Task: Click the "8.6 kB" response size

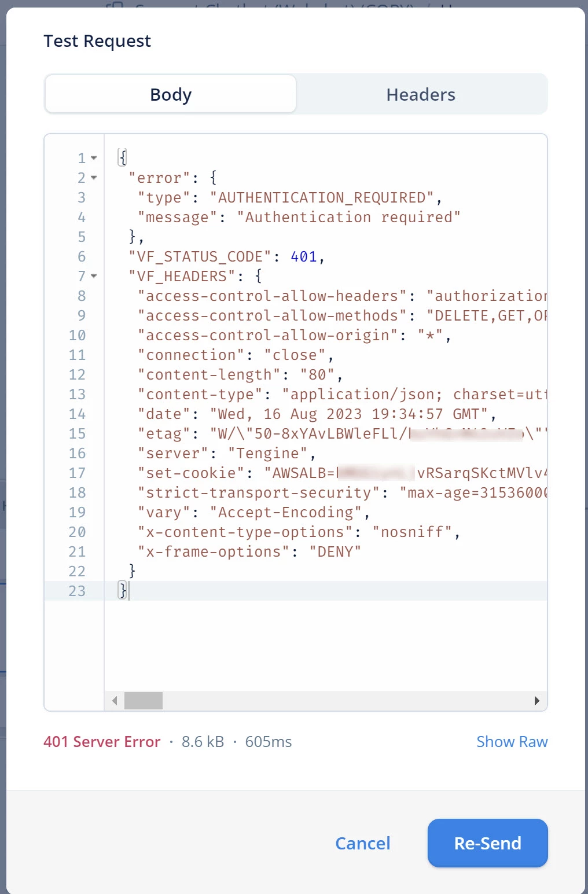Action: 203,742
